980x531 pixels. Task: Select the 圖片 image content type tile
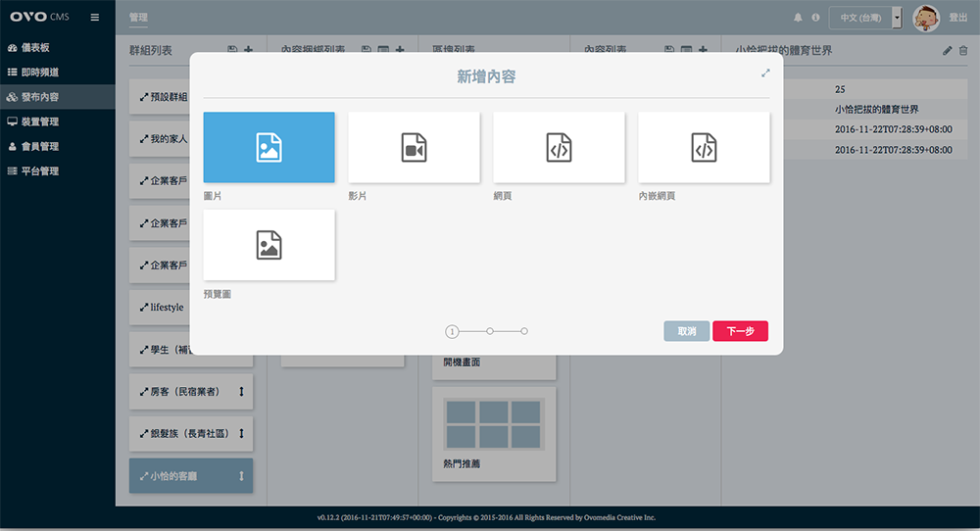[x=269, y=147]
